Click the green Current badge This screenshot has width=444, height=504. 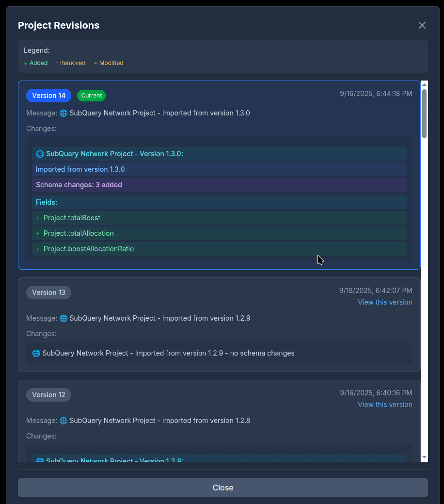(x=91, y=96)
